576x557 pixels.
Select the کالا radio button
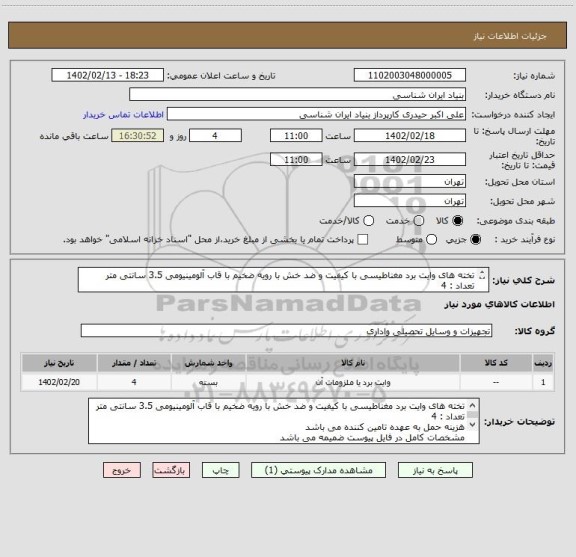pos(458,221)
